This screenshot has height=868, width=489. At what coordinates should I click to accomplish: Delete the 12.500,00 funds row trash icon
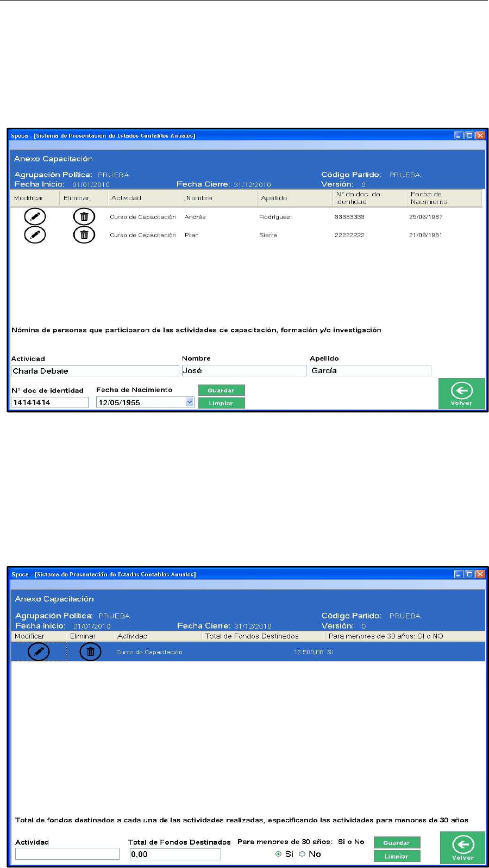(90, 651)
